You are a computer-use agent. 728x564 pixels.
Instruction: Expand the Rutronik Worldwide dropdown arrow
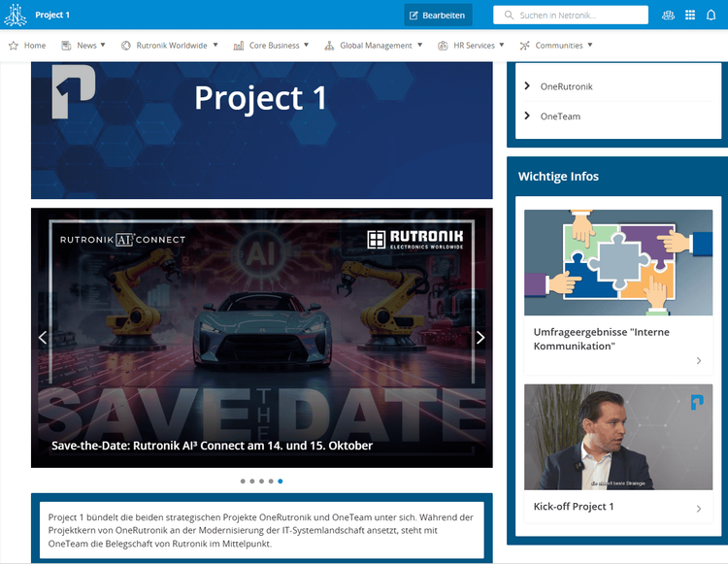[x=215, y=45]
